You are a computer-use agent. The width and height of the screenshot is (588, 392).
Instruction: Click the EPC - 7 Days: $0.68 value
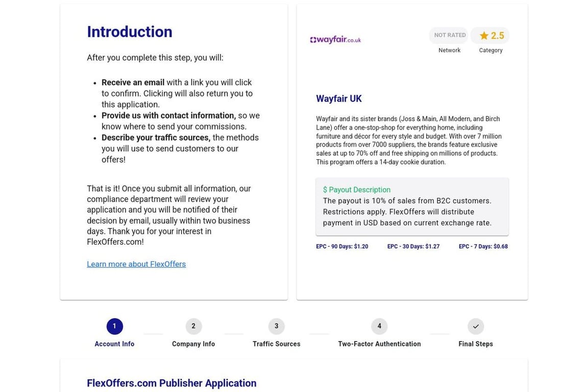tap(483, 247)
